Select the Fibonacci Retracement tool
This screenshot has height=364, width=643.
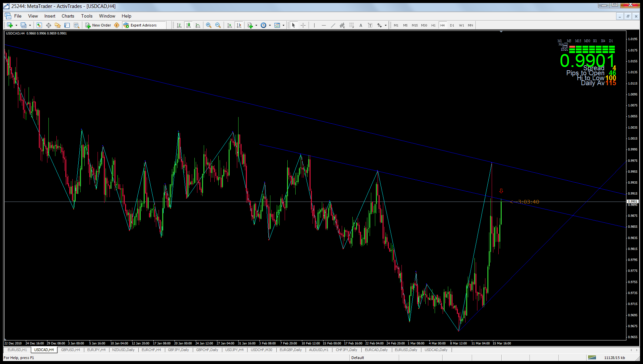[x=351, y=25]
